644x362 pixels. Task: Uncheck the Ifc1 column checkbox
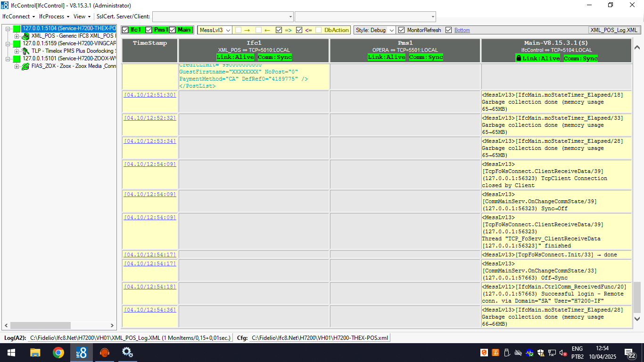pos(125,30)
